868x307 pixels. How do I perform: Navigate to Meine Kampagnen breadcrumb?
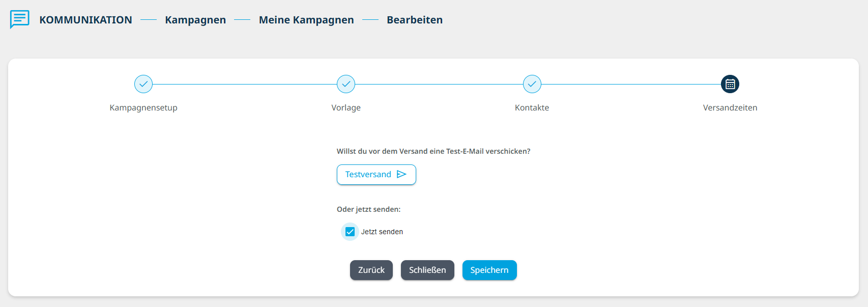pyautogui.click(x=306, y=20)
